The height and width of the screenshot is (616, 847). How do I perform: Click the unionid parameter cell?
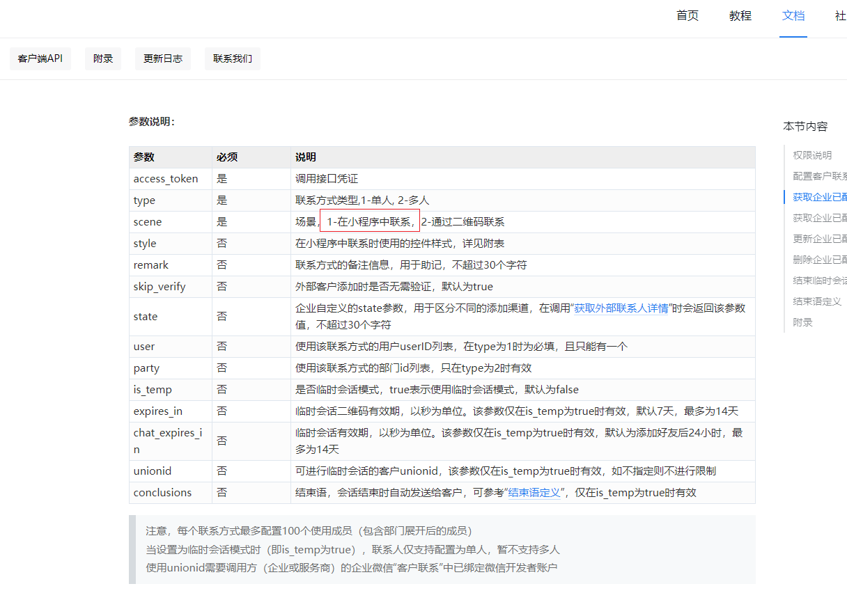[171, 471]
